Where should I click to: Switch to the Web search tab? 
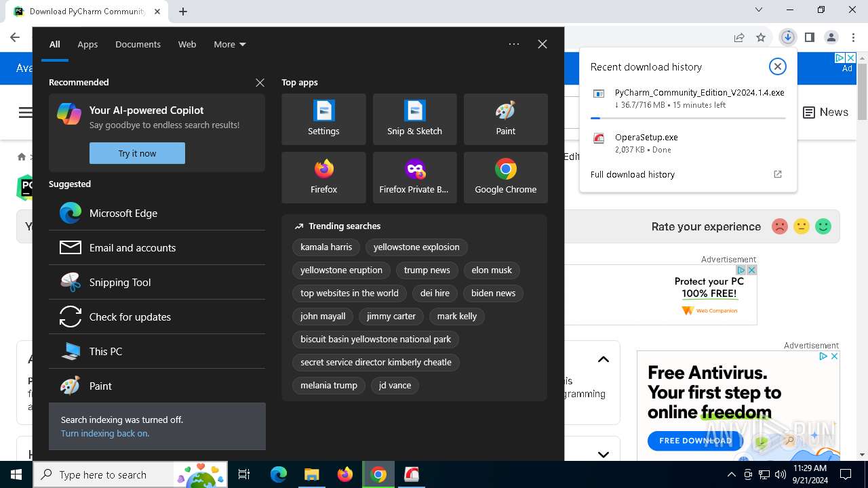(187, 44)
